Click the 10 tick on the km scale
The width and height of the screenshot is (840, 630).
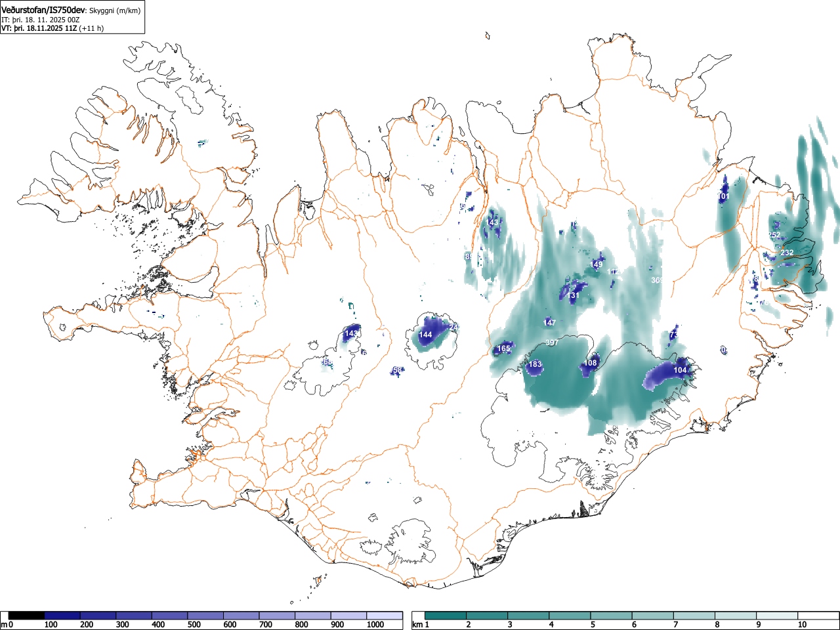(802, 625)
